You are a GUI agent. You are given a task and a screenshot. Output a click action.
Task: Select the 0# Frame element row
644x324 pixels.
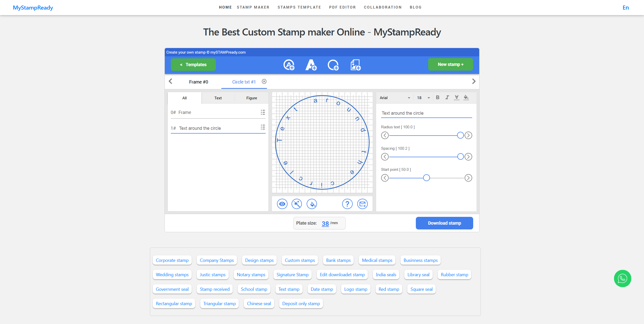(x=218, y=112)
